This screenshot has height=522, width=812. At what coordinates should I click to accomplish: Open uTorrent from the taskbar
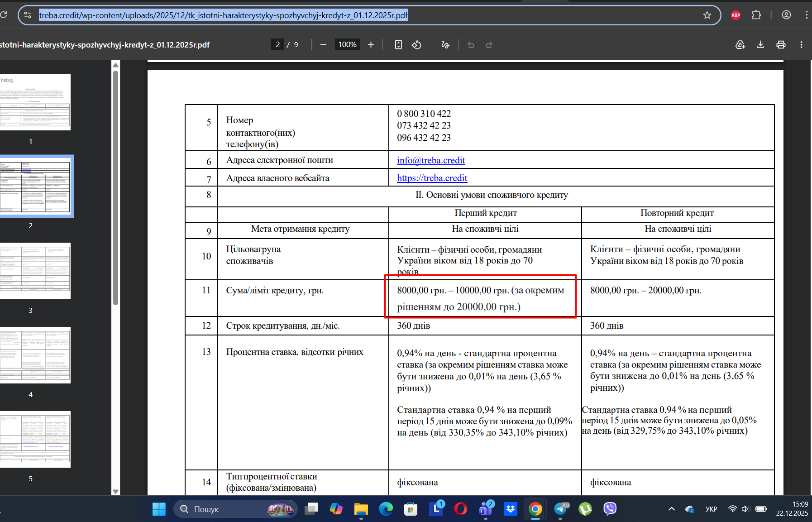tap(585, 509)
